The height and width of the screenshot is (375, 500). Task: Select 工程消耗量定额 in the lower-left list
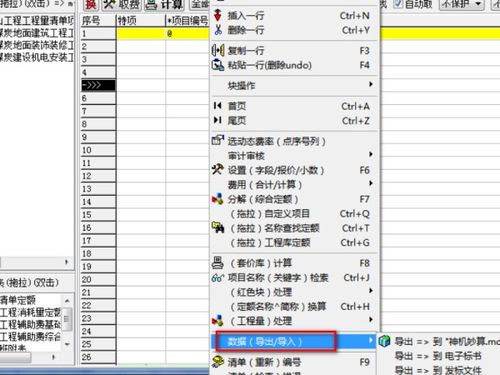tap(31, 312)
